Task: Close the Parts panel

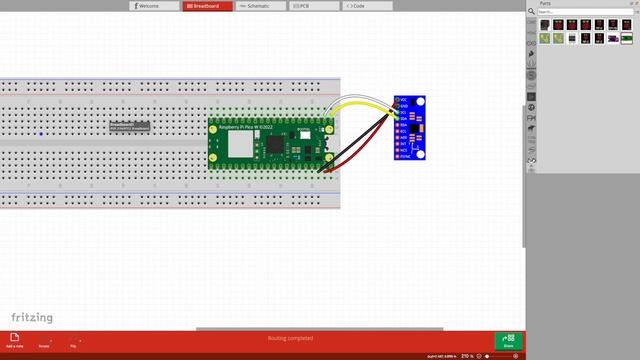Action: click(x=637, y=3)
